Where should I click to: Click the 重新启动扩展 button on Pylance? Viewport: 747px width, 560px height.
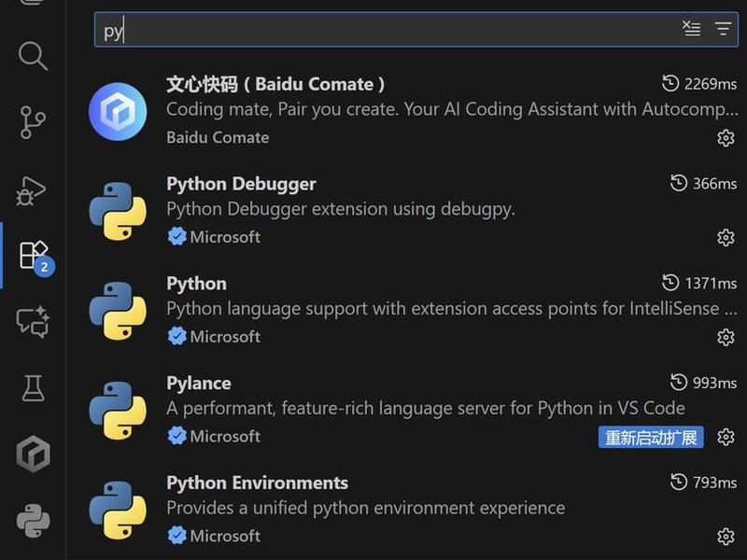(x=651, y=437)
